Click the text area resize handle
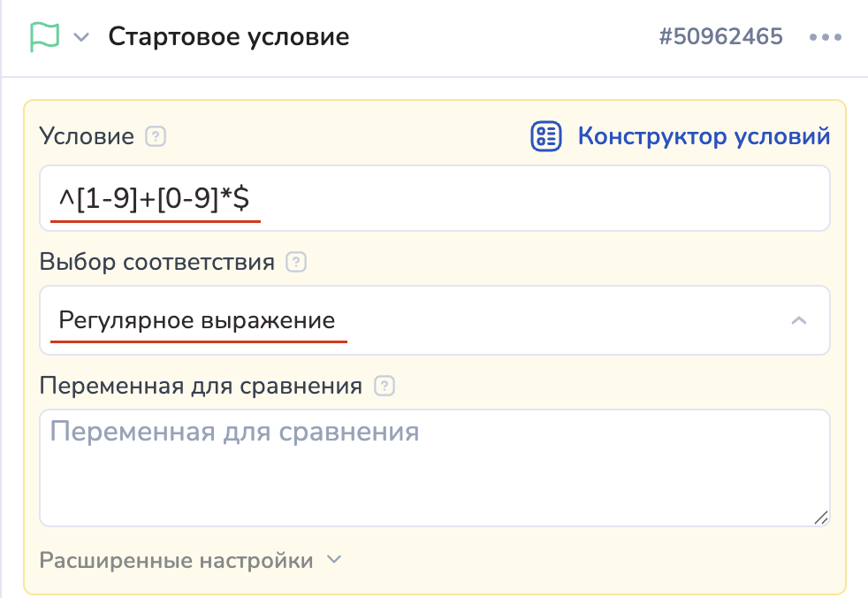 coord(821,518)
